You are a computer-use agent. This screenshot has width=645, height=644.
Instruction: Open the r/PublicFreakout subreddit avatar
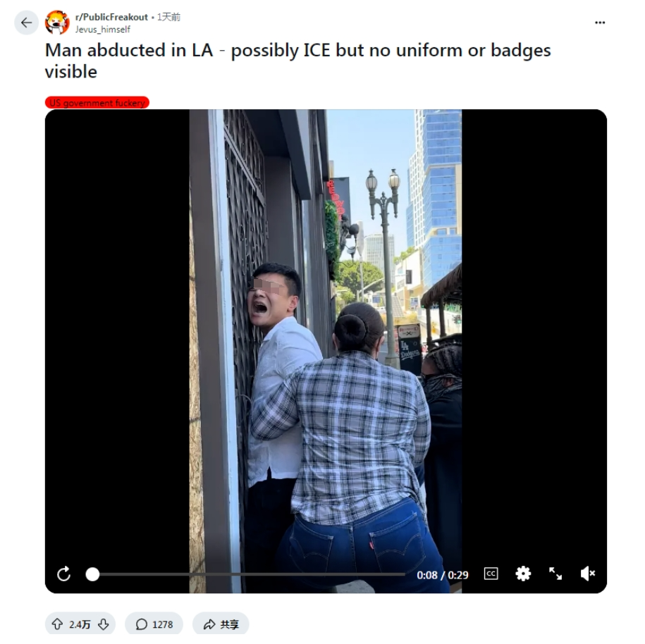pos(57,23)
